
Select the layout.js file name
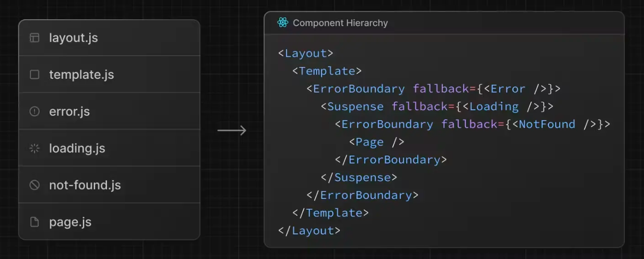pos(73,38)
